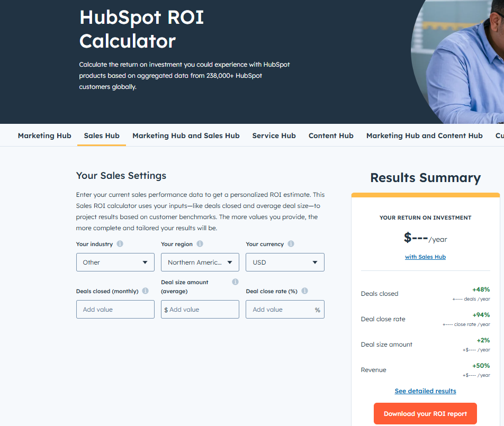Select Marketing Hub and Content Hub tab
Viewport: 504px width, 426px height.
click(x=424, y=135)
